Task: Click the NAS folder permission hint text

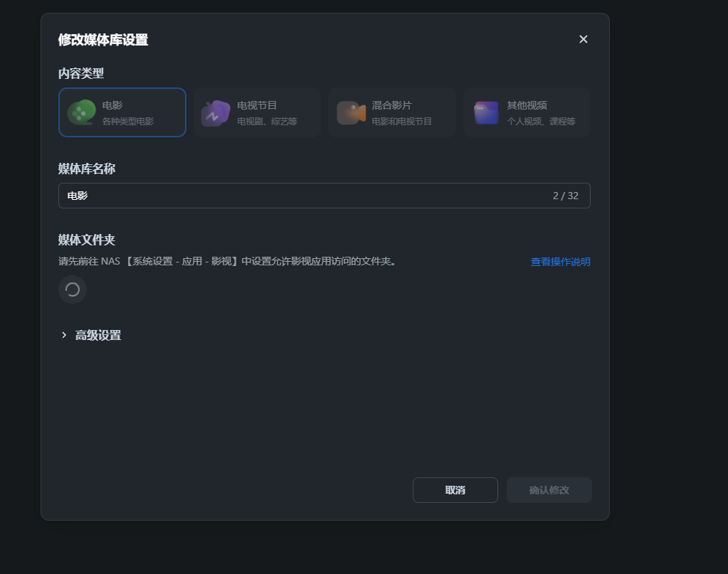Action: pos(227,261)
